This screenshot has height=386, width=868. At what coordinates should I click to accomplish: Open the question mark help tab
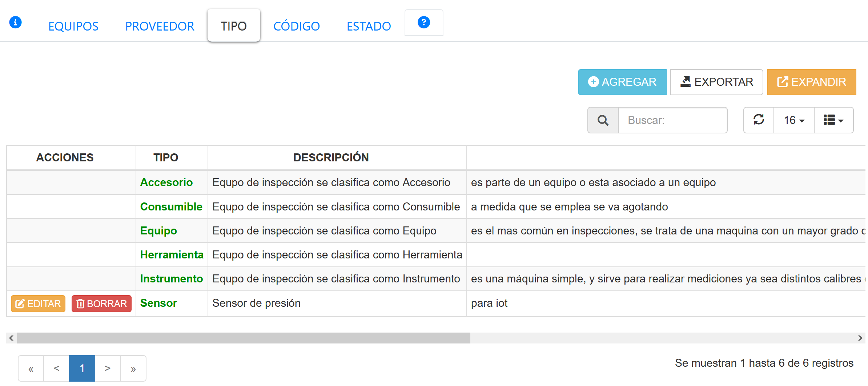(423, 23)
